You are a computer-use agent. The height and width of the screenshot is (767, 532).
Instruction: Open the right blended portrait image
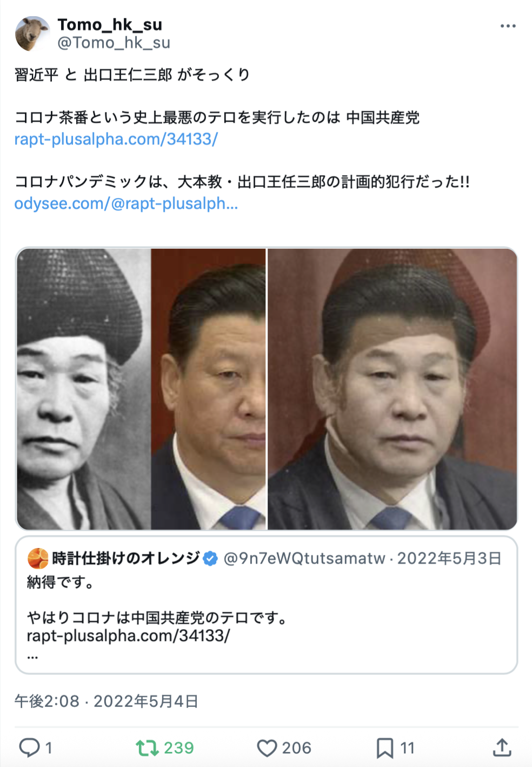393,389
